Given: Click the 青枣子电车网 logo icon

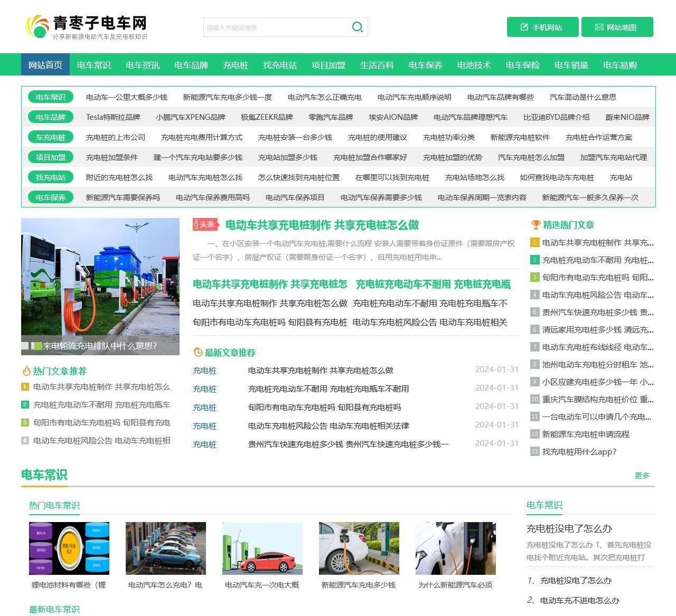Looking at the screenshot, I should 36,25.
